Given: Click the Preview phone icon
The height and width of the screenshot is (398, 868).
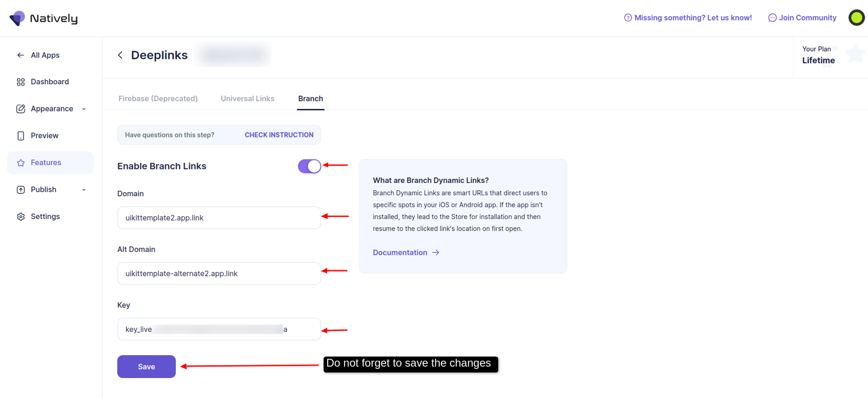Looking at the screenshot, I should [x=20, y=136].
